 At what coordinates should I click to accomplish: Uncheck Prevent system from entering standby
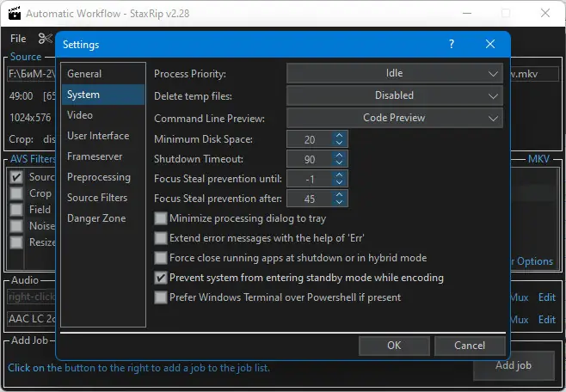click(160, 279)
